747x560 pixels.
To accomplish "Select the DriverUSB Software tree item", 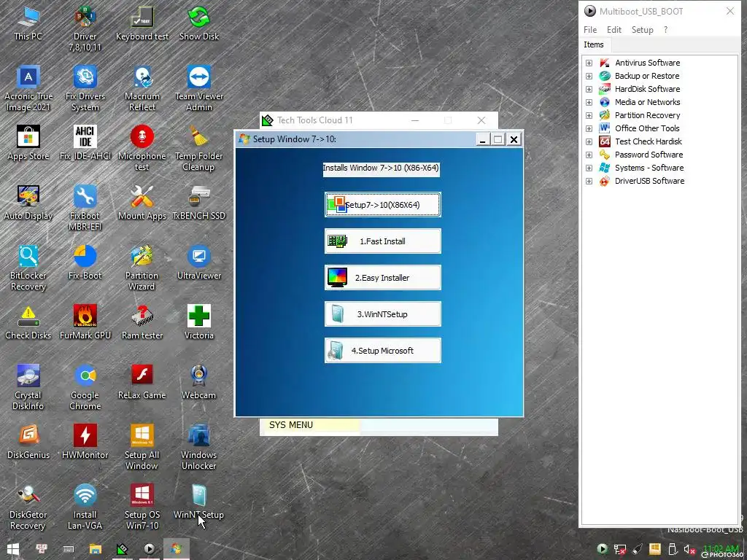I will click(649, 181).
